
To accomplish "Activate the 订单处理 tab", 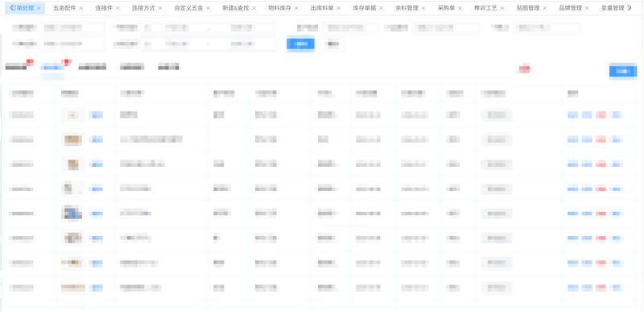I will tap(23, 8).
